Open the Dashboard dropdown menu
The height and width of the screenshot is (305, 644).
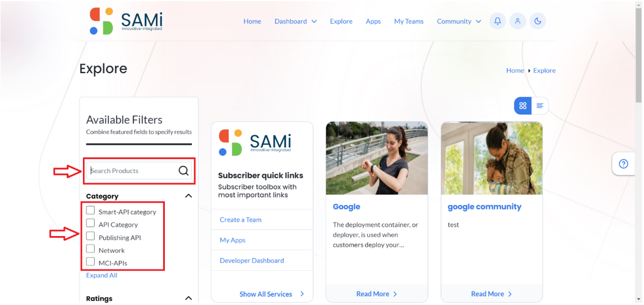click(x=296, y=21)
